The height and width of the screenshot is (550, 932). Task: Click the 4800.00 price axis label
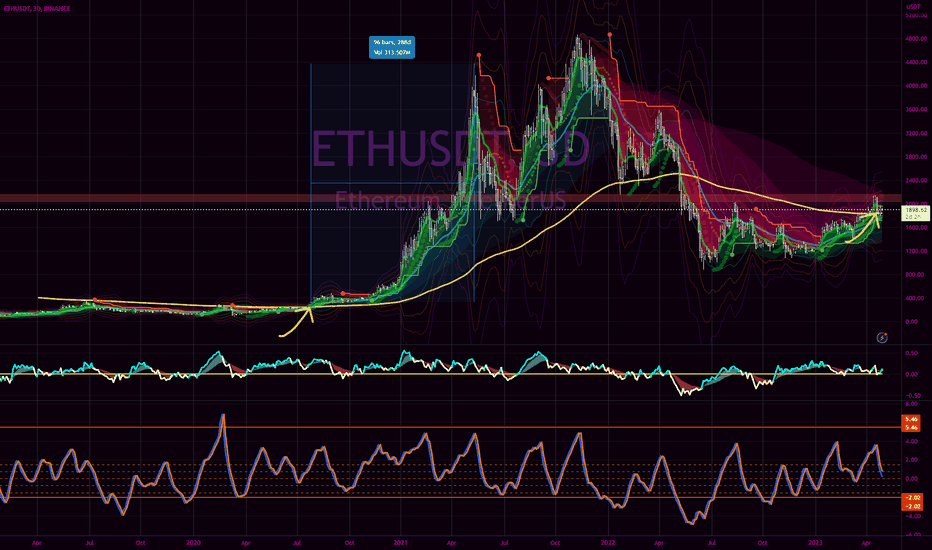click(915, 39)
